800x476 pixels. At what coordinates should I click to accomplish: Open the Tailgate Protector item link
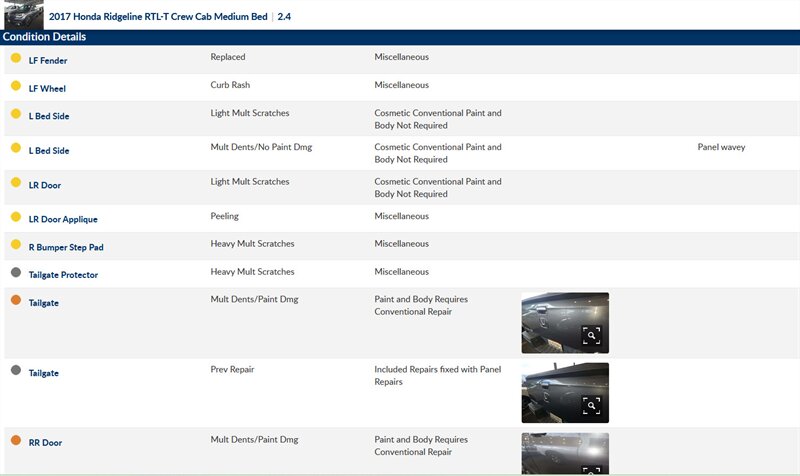(63, 274)
